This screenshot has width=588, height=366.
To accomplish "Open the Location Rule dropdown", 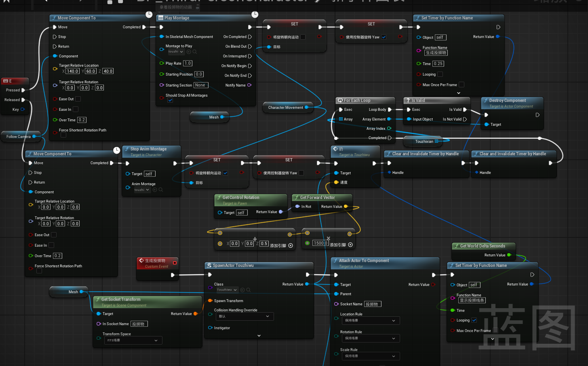I will (370, 321).
